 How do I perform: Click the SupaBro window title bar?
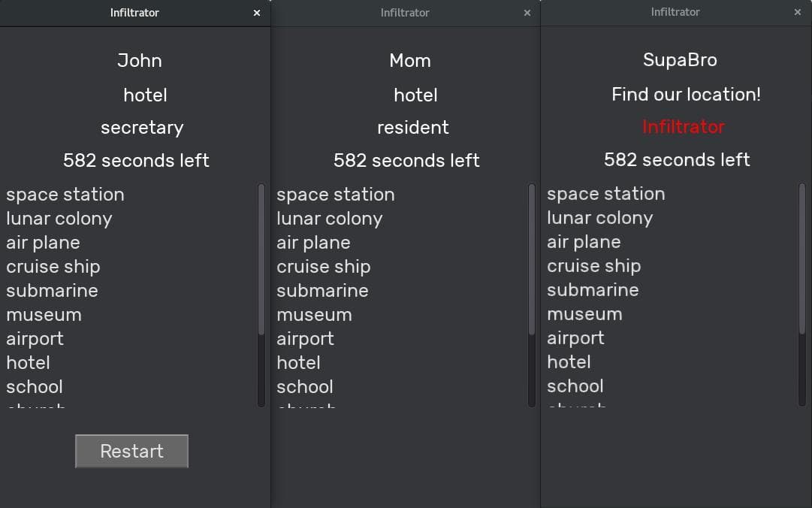click(675, 13)
